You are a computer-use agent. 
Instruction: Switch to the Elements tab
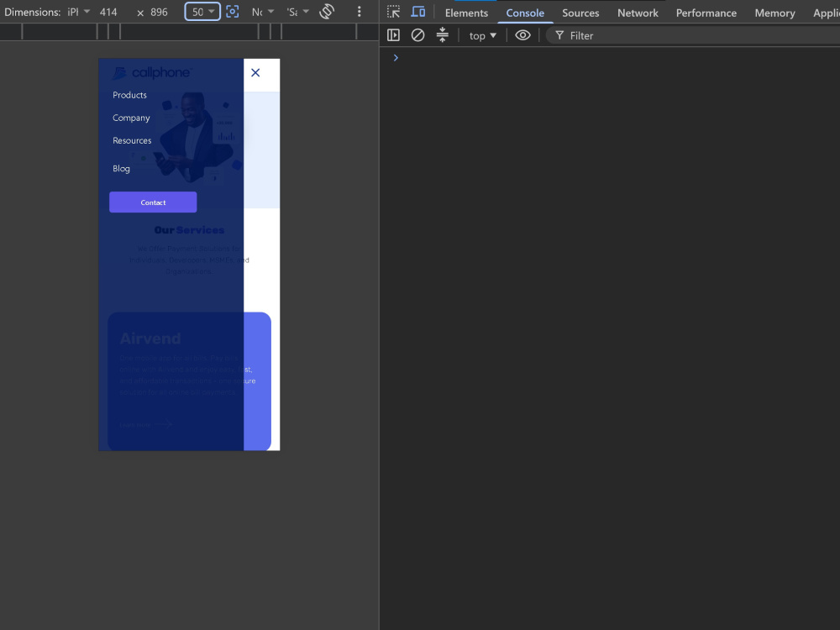pos(466,13)
